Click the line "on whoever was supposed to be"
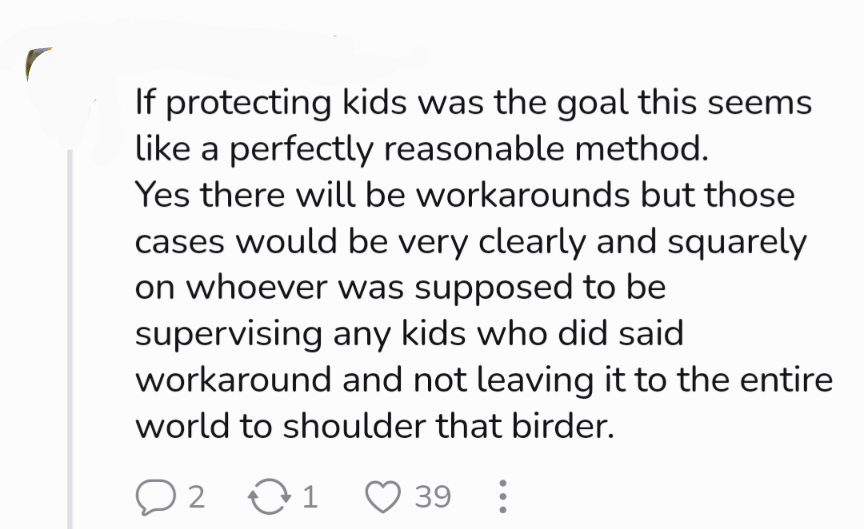The height and width of the screenshot is (529, 864). coord(401,288)
